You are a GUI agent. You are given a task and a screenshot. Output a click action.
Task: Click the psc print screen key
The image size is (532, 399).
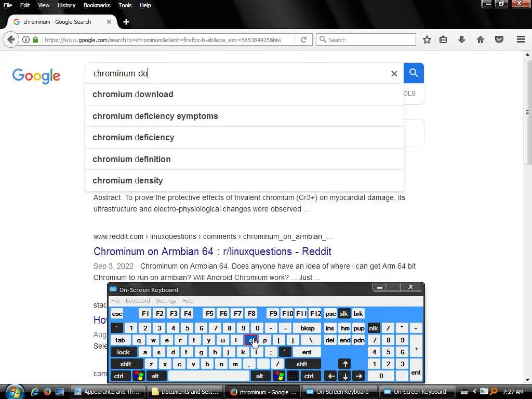pos(330,314)
